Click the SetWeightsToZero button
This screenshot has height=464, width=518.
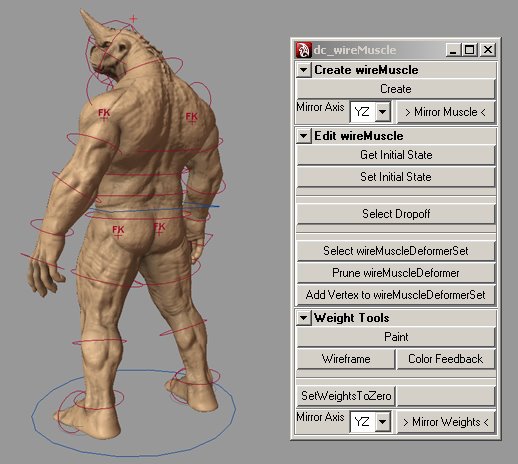[346, 396]
